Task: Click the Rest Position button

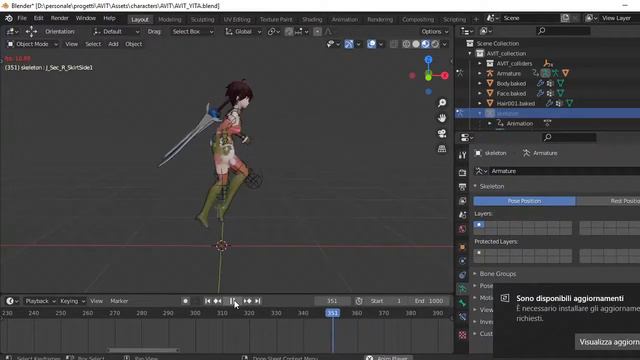Action: [x=608, y=201]
